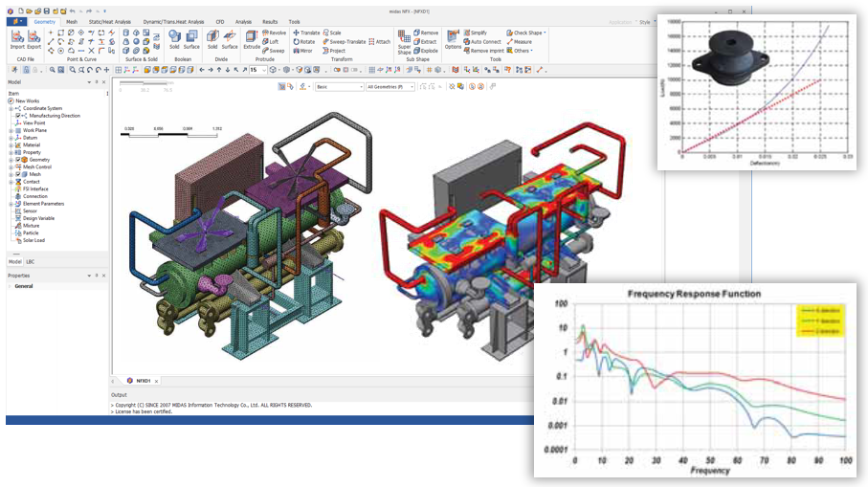The image size is (868, 487).
Task: Select the Translate transform tool
Action: click(x=306, y=33)
